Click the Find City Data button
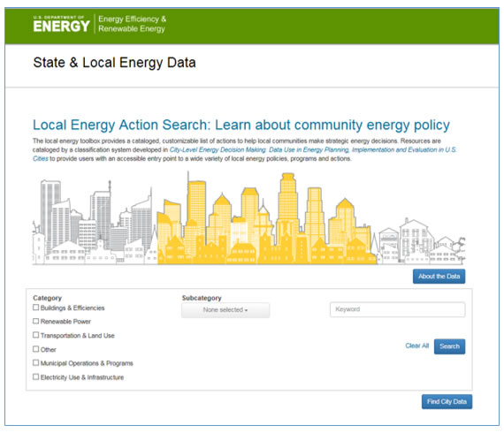Viewport: 504px width, 433px height. point(447,401)
